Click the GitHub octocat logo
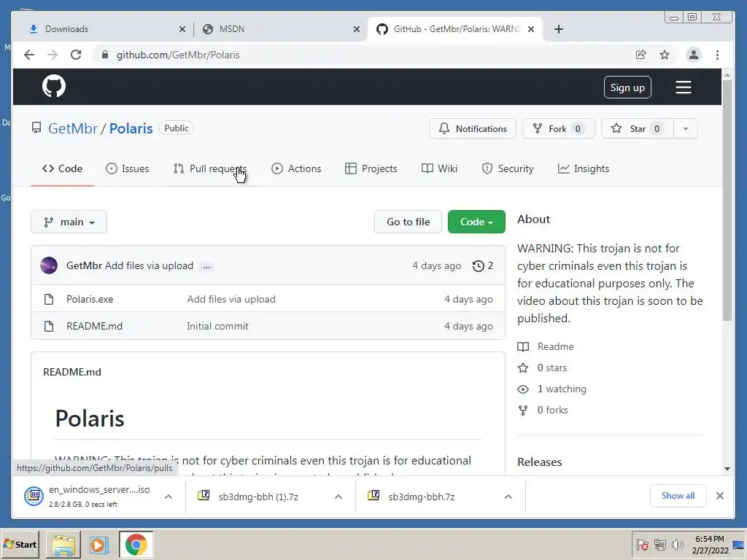This screenshot has width=747, height=560. click(54, 87)
